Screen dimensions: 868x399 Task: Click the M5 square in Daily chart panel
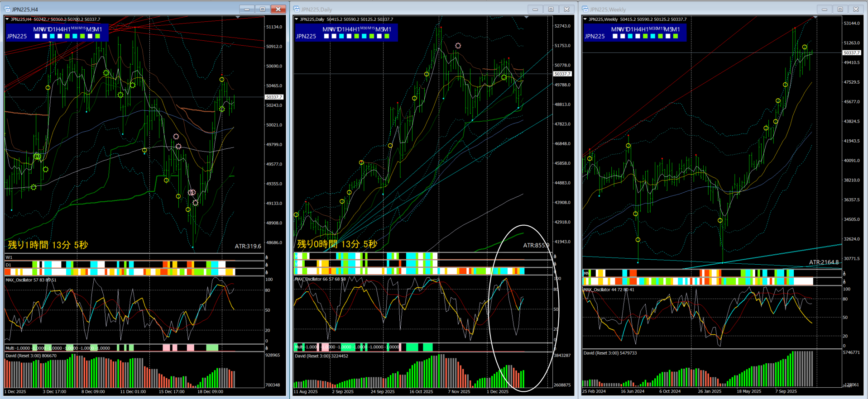pos(379,36)
